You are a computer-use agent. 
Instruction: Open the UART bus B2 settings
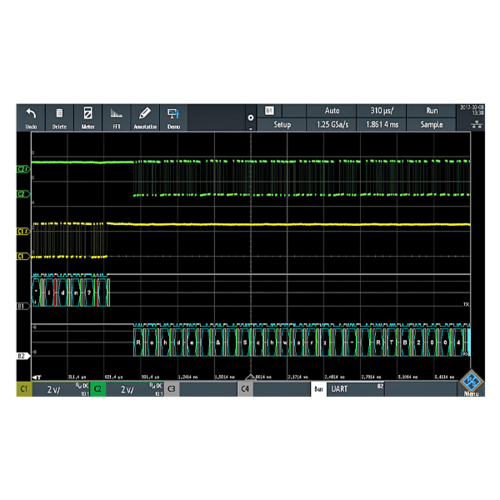tap(355, 389)
